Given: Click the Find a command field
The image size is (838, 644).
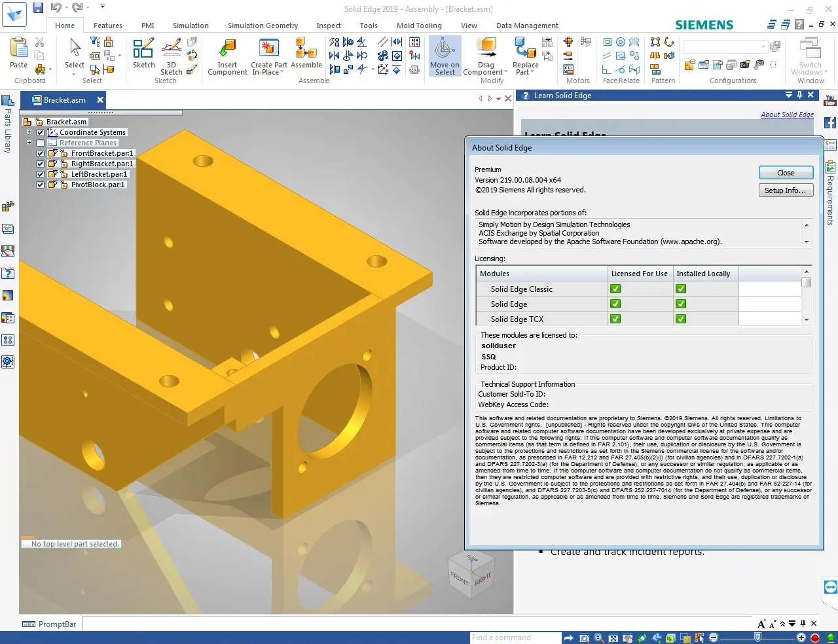Looking at the screenshot, I should pyautogui.click(x=515, y=637).
